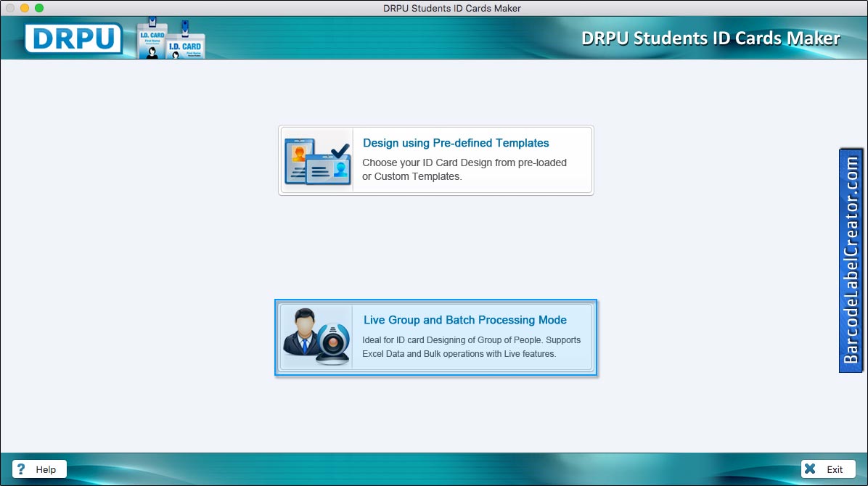Select Live Group and Batch Processing Mode
The width and height of the screenshot is (868, 486).
(x=436, y=337)
